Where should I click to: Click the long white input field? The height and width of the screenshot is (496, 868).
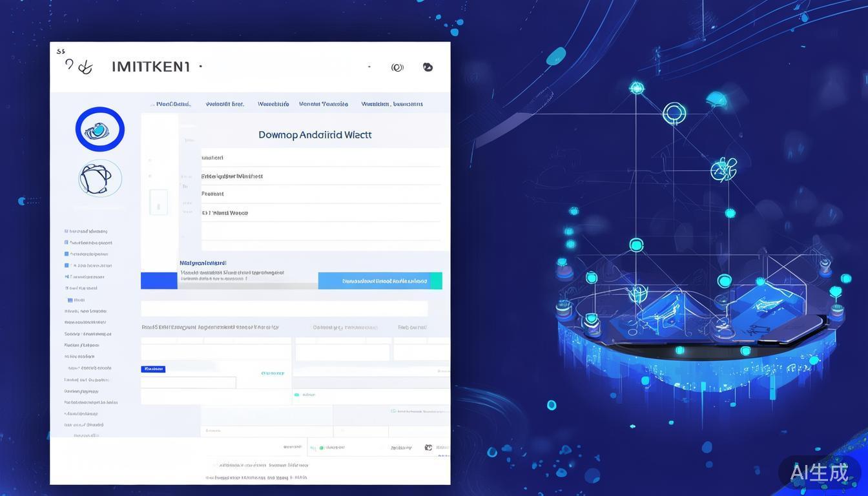point(284,309)
